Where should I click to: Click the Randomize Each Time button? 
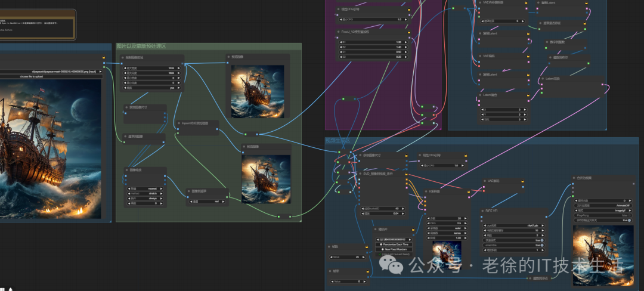coord(394,244)
